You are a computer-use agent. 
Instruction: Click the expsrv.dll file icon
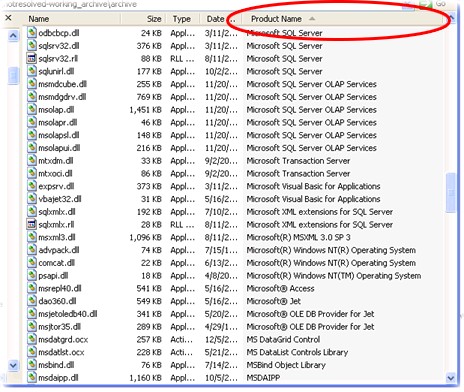(32, 186)
